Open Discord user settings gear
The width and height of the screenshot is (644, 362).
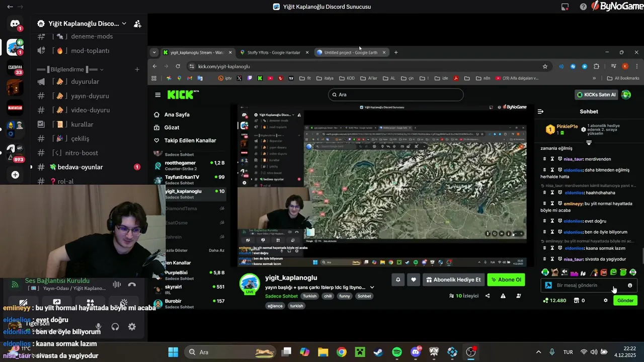[132, 327]
